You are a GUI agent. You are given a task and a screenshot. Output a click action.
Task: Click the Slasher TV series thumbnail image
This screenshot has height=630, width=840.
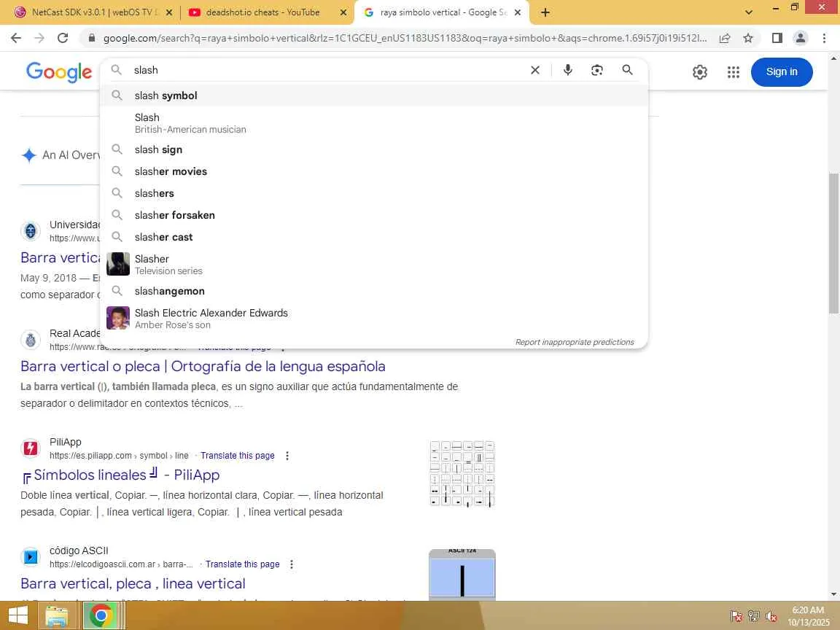(118, 264)
